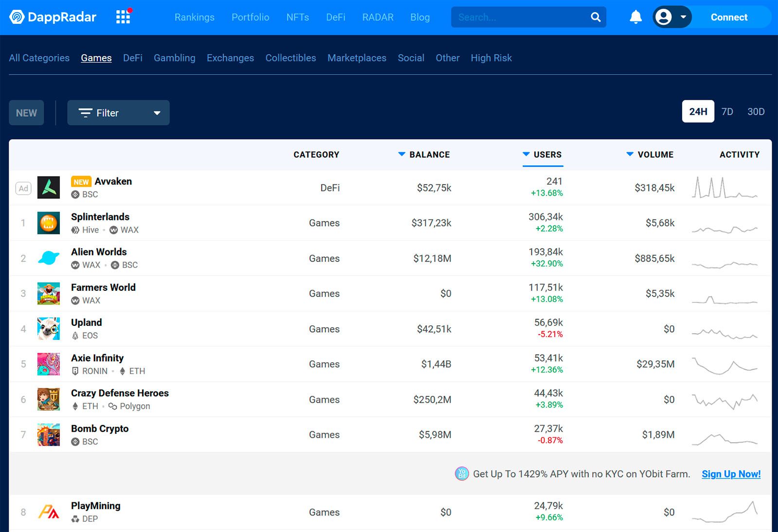
Task: Click the Search input field
Action: point(520,17)
